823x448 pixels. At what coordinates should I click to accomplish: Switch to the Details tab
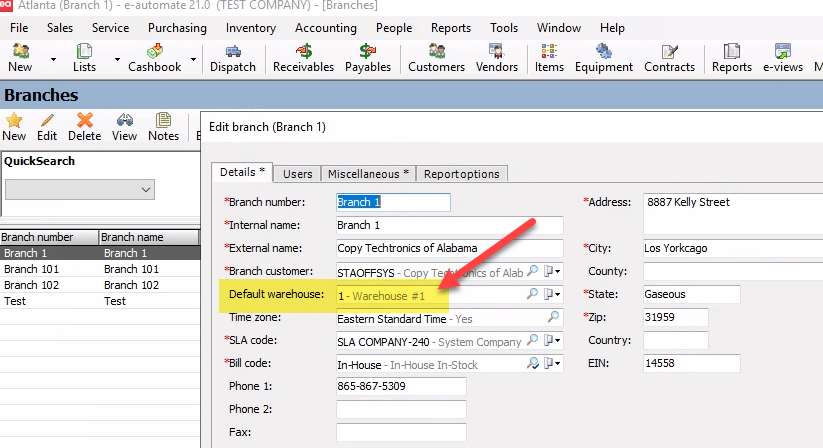pos(242,173)
